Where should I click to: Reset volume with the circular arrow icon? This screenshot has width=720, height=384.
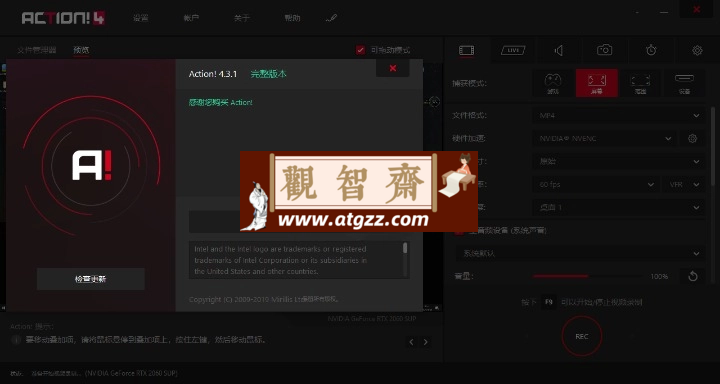click(x=693, y=277)
